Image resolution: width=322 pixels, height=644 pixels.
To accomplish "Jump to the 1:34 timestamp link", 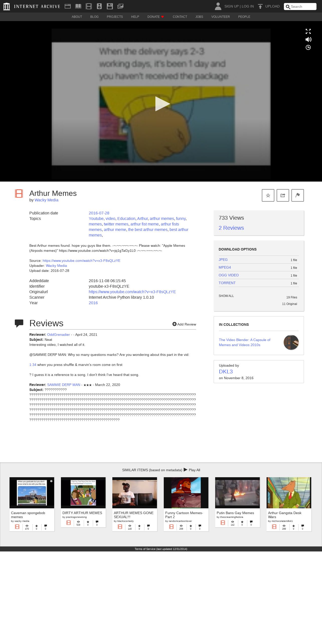I will [33, 365].
